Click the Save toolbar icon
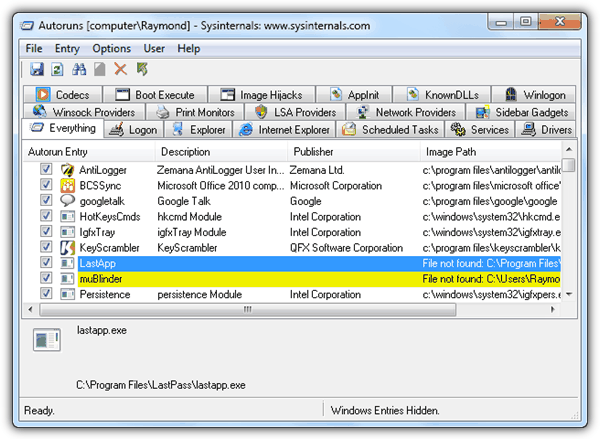The width and height of the screenshot is (600, 439). coord(37,69)
